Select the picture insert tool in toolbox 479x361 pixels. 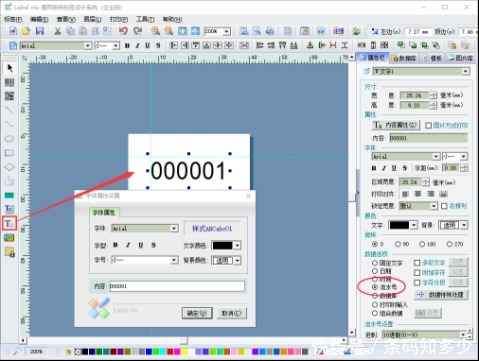click(10, 238)
